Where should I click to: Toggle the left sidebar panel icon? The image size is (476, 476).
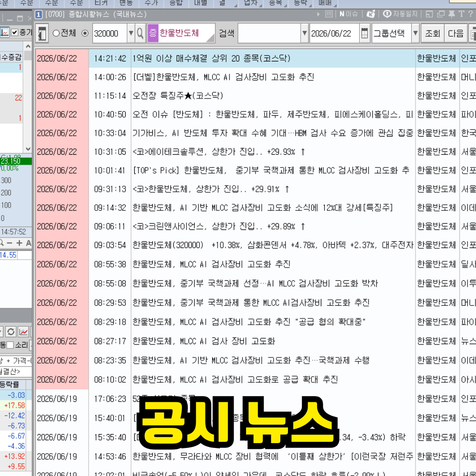(42, 33)
